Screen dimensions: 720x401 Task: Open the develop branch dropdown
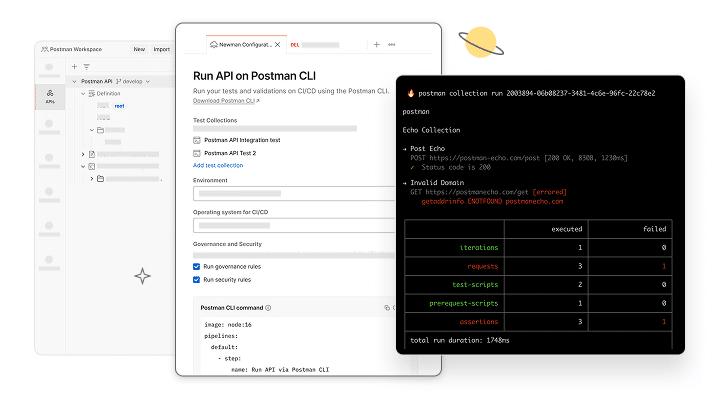click(148, 81)
